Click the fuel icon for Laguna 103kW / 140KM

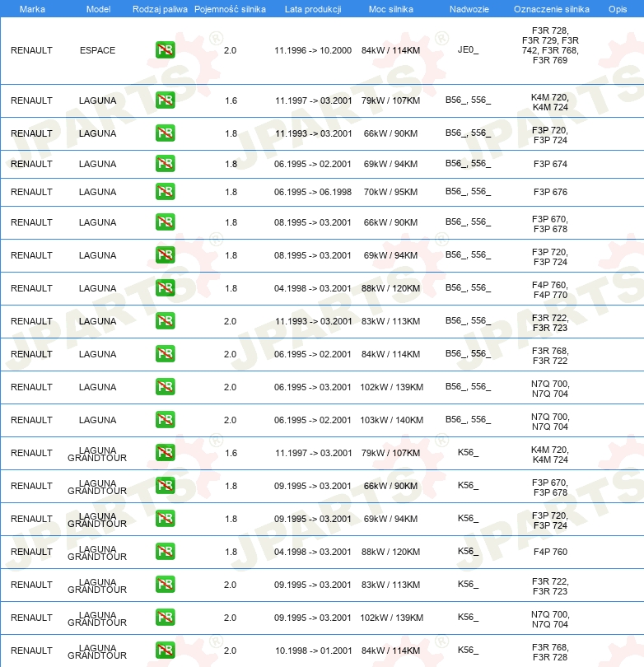click(165, 420)
